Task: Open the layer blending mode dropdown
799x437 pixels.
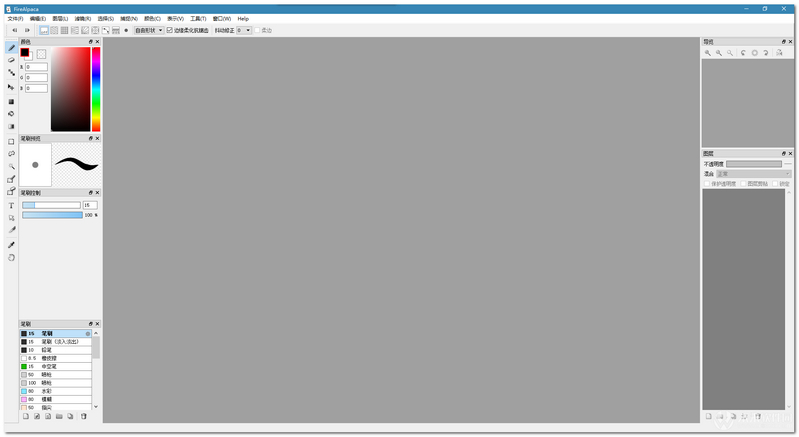Action: click(753, 174)
